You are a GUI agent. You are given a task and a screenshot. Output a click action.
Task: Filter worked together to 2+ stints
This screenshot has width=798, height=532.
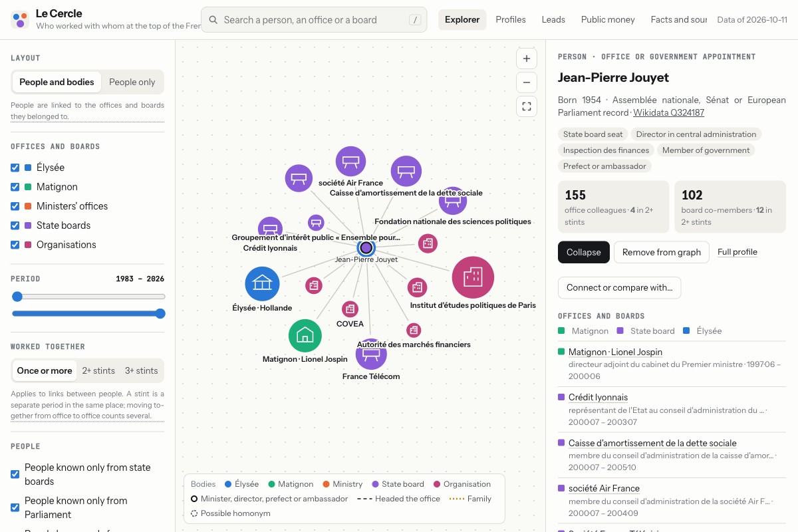pyautogui.click(x=98, y=370)
